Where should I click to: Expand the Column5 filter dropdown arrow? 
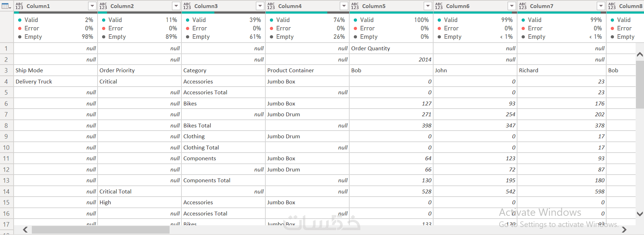[428, 6]
